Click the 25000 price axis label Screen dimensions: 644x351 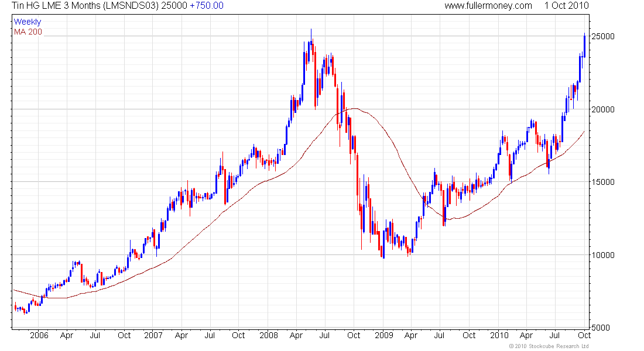(x=603, y=36)
